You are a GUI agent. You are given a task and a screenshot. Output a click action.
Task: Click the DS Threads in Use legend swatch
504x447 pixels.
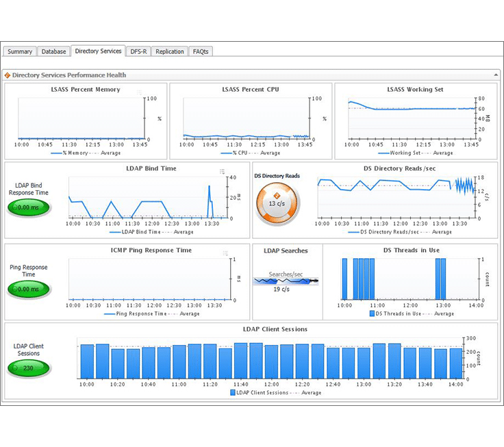tap(372, 314)
